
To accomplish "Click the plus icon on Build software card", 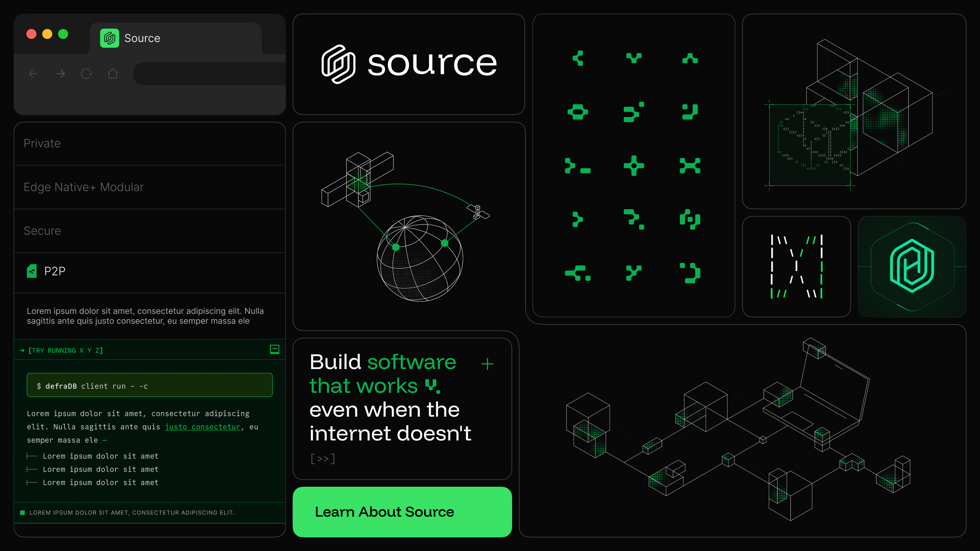I will (x=487, y=364).
